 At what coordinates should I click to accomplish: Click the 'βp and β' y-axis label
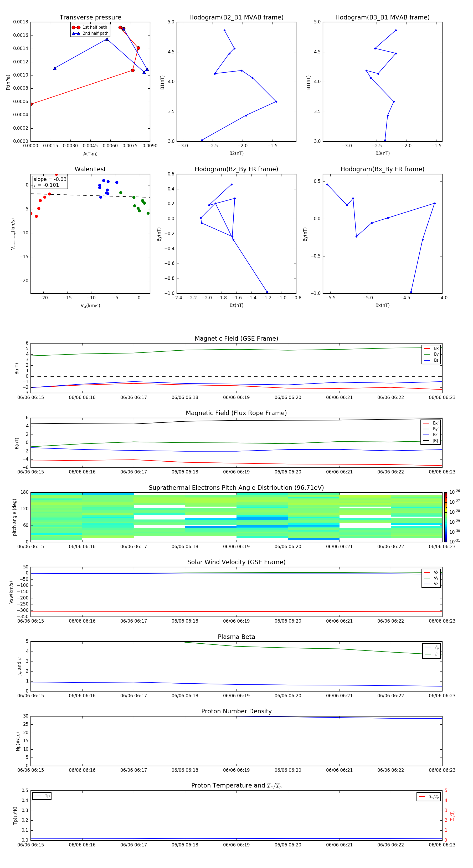(x=19, y=667)
